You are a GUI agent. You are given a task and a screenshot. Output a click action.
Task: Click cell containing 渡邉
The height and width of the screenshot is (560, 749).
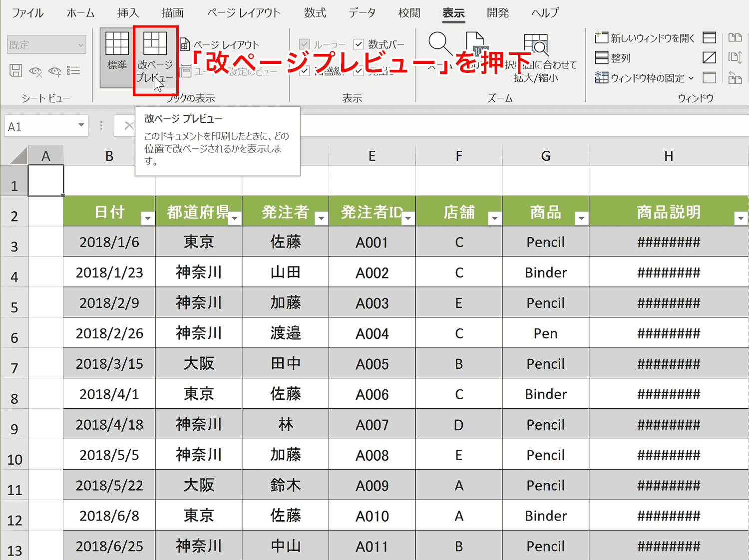(286, 333)
